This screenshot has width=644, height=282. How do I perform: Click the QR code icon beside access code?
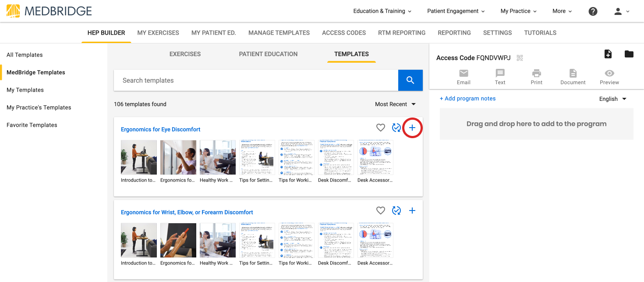(x=520, y=58)
